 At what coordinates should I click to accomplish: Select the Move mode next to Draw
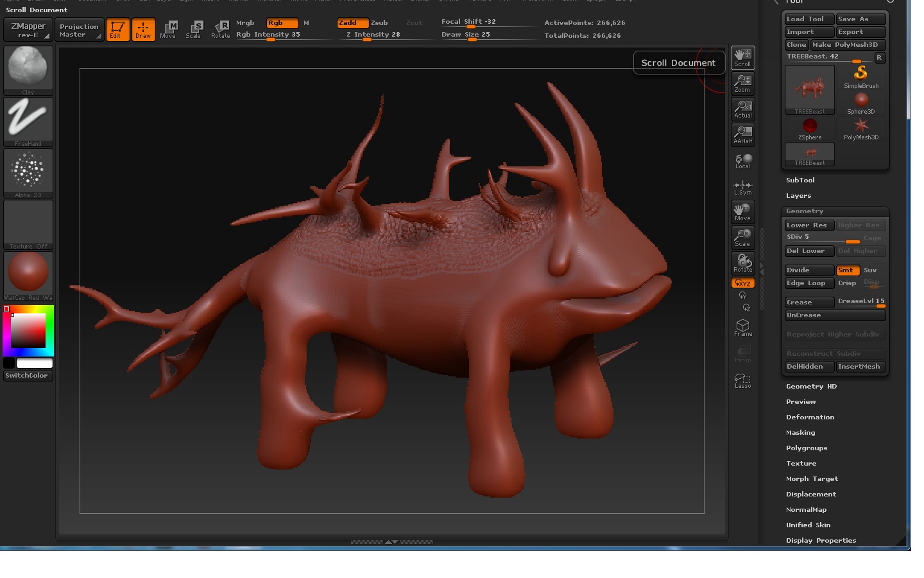168,30
